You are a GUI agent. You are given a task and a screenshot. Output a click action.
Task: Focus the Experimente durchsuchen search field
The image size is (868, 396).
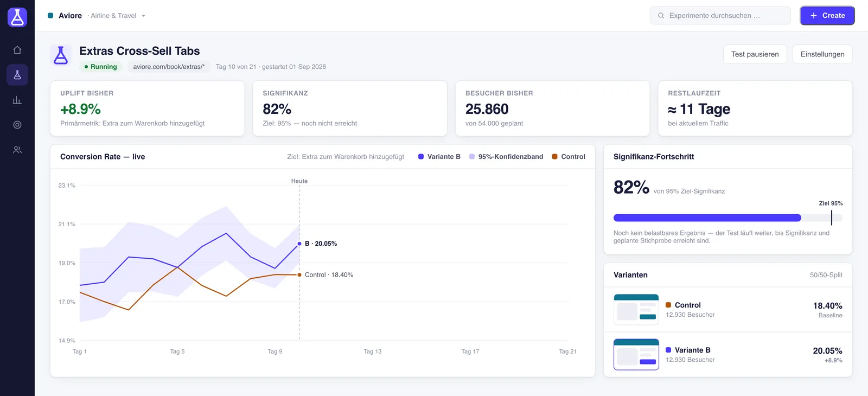pos(720,16)
